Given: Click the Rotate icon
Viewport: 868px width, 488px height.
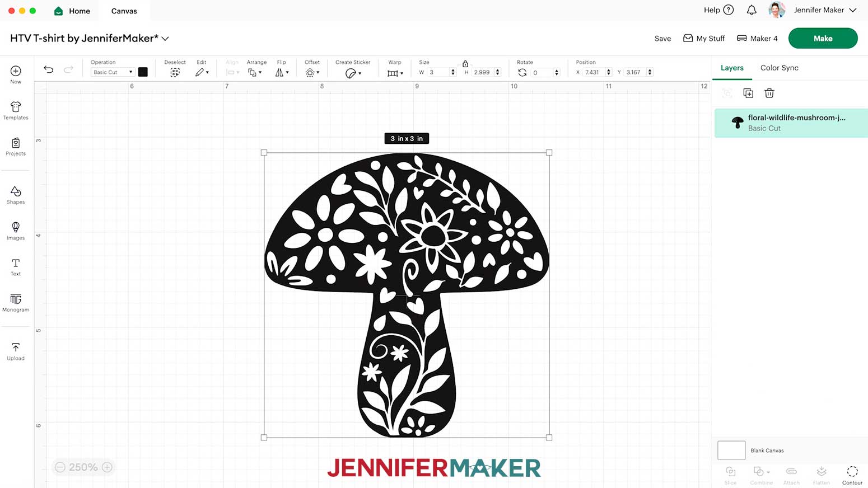Looking at the screenshot, I should (x=522, y=72).
